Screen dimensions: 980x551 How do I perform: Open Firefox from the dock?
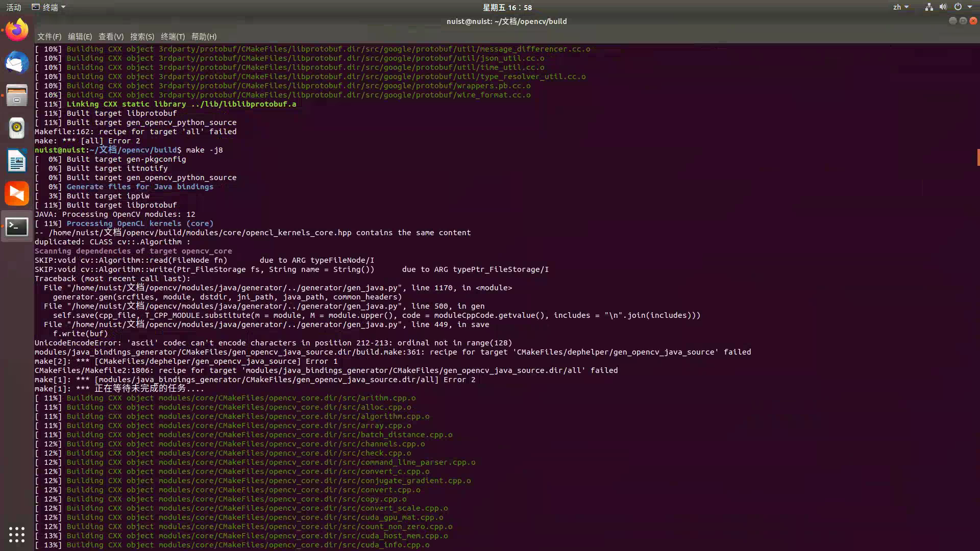tap(17, 30)
